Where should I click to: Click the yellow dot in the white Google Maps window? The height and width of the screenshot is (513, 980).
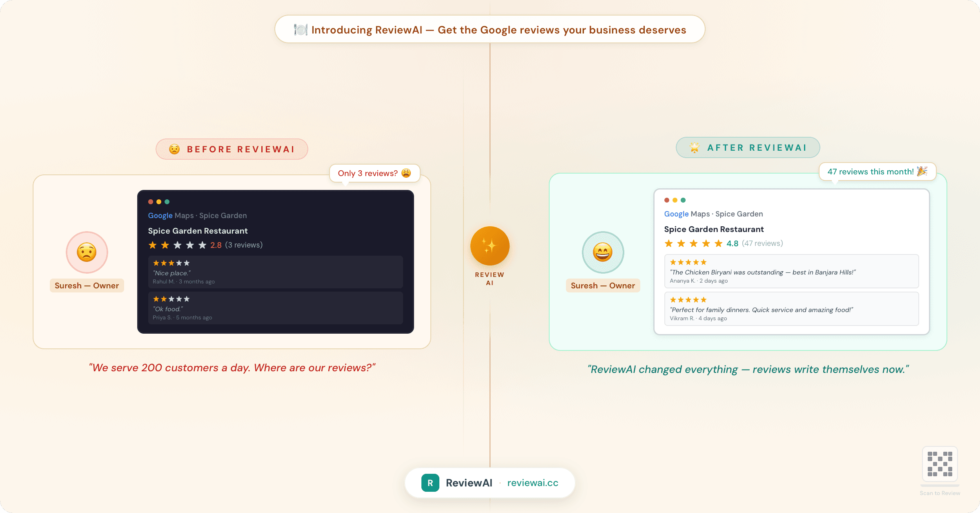tap(675, 200)
